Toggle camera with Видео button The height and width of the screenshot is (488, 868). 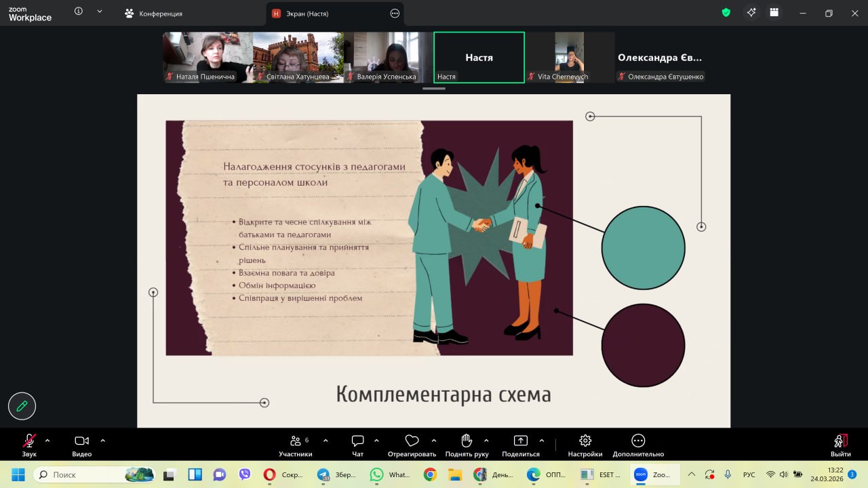pyautogui.click(x=81, y=445)
